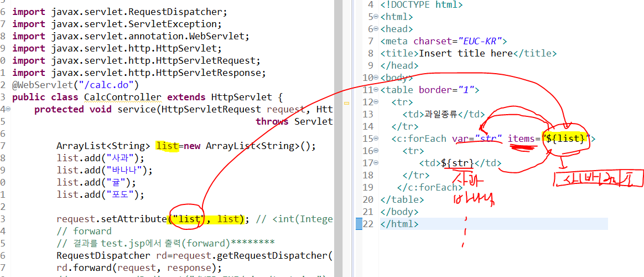Screen dimensions: 644x277
Task: Click the Insert title here text
Action: click(x=466, y=53)
